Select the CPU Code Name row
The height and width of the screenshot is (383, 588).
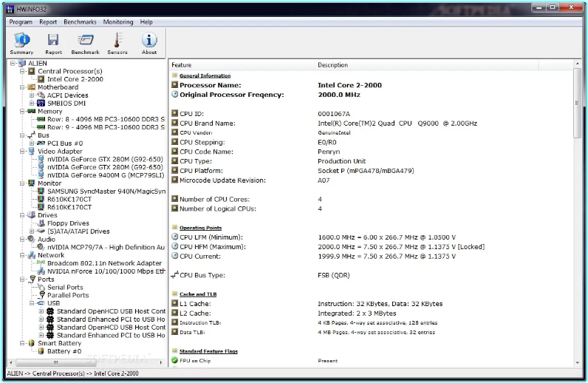372,152
